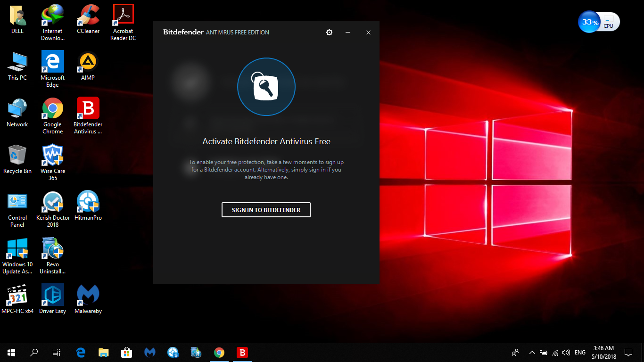This screenshot has width=644, height=362.
Task: Launch Revo Uninstaller desktop shortcut
Action: pyautogui.click(x=53, y=256)
